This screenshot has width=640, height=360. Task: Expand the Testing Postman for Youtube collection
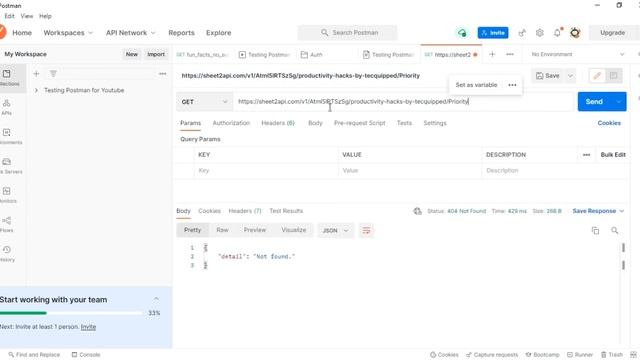pyautogui.click(x=36, y=90)
